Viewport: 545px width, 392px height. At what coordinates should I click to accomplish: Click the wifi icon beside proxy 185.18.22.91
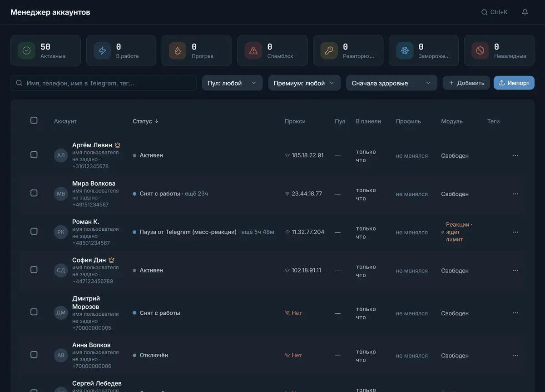point(287,155)
